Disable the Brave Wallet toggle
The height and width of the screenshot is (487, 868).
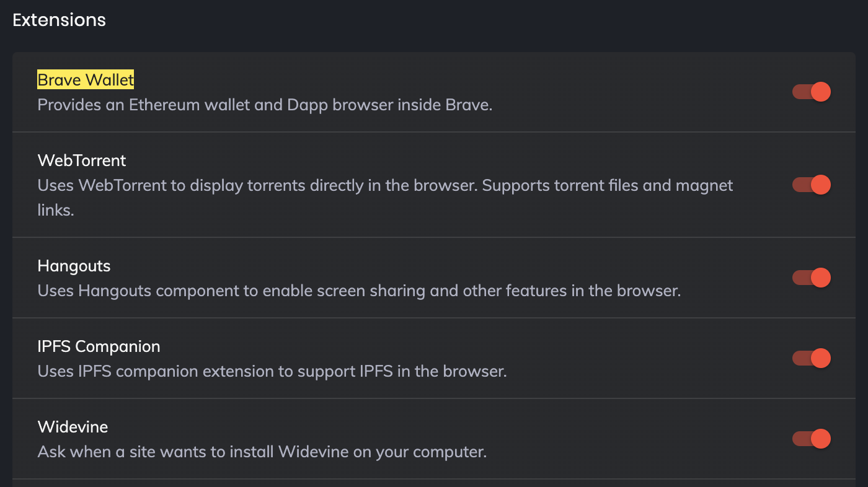812,92
